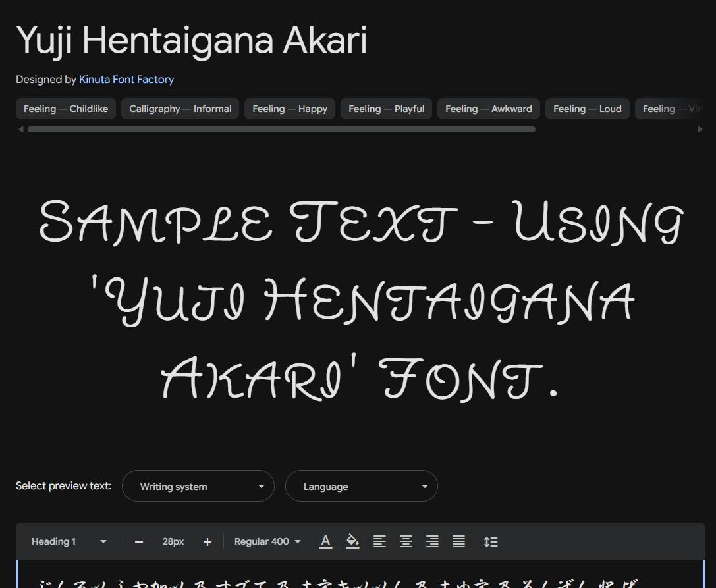Select the Feeling — Childlike tag
Image resolution: width=716 pixels, height=588 pixels.
(66, 109)
